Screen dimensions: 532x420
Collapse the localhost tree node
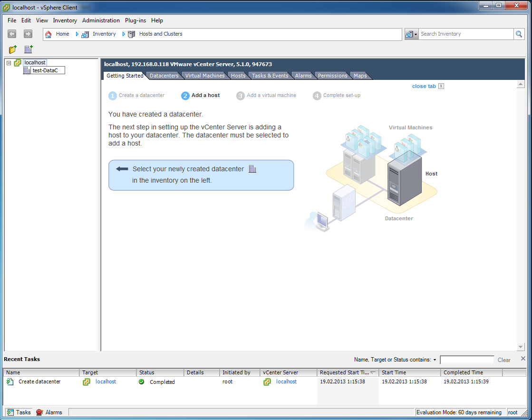coord(9,63)
